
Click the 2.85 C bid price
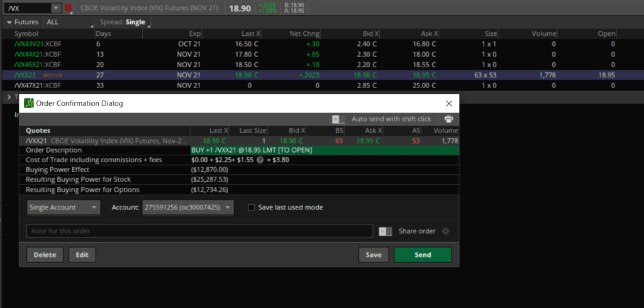367,85
